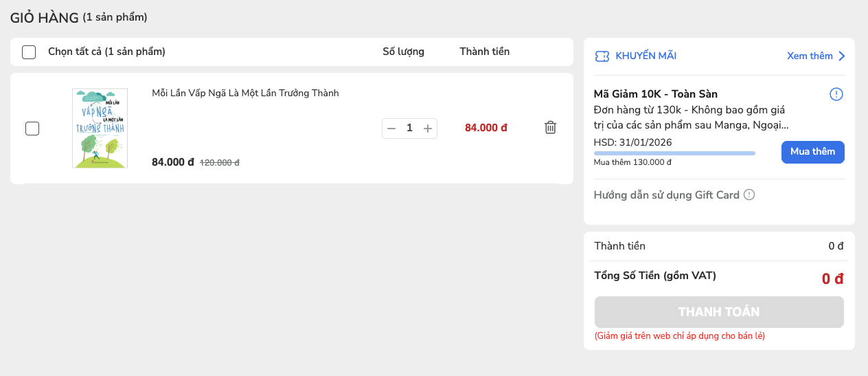Click the book cover thumbnail

pos(100,128)
